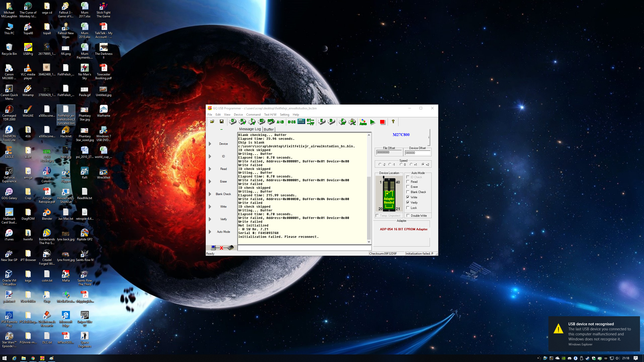Switch to the Buffer tab
The width and height of the screenshot is (644, 362).
click(x=269, y=129)
